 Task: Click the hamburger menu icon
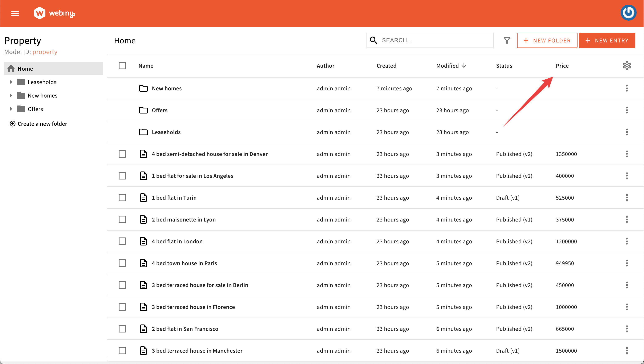pyautogui.click(x=15, y=13)
